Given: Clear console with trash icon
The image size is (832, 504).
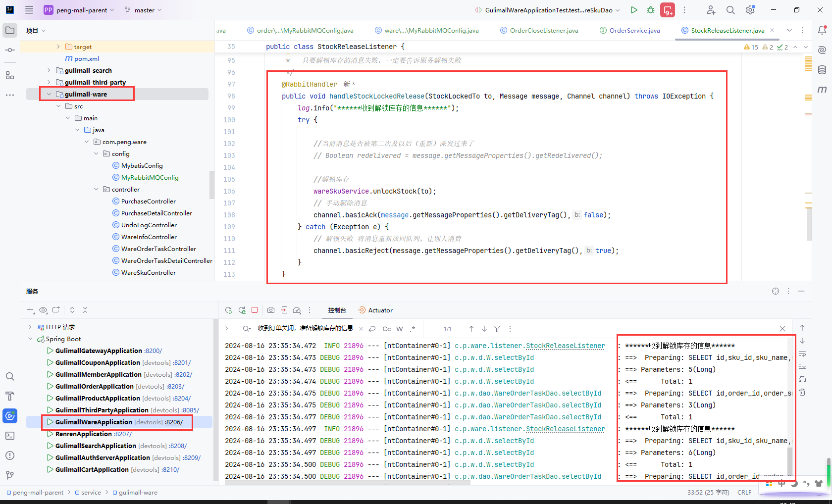Looking at the screenshot, I should (x=802, y=392).
